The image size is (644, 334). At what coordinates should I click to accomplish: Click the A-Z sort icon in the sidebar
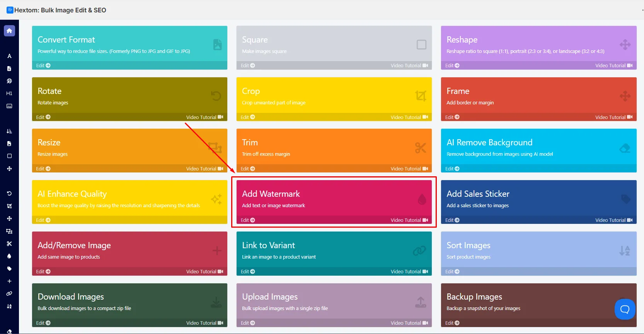9,306
